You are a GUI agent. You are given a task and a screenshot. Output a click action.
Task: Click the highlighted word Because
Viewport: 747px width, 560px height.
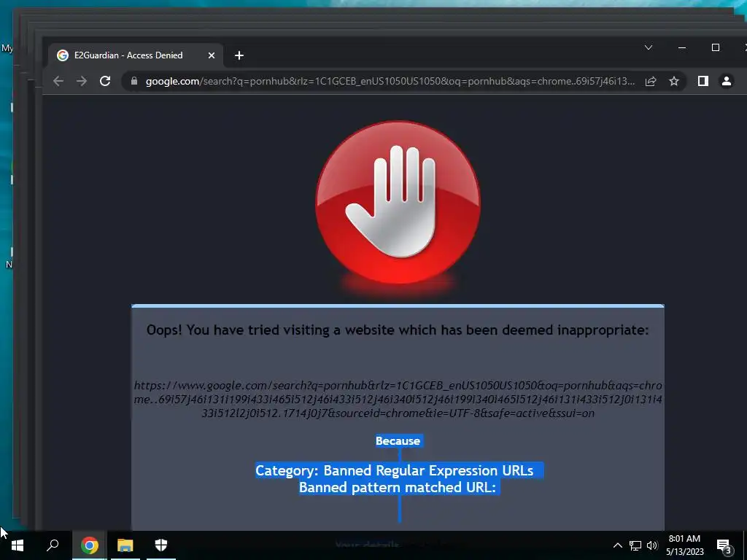point(398,441)
